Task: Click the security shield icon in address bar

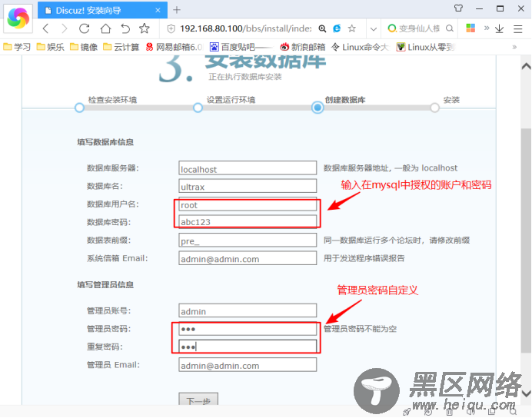Action: pyautogui.click(x=171, y=29)
